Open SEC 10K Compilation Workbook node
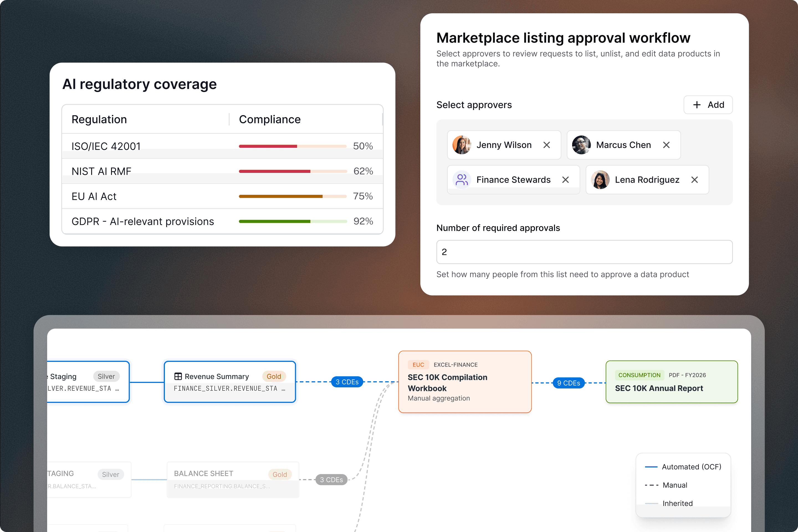The image size is (798, 532). pyautogui.click(x=465, y=382)
